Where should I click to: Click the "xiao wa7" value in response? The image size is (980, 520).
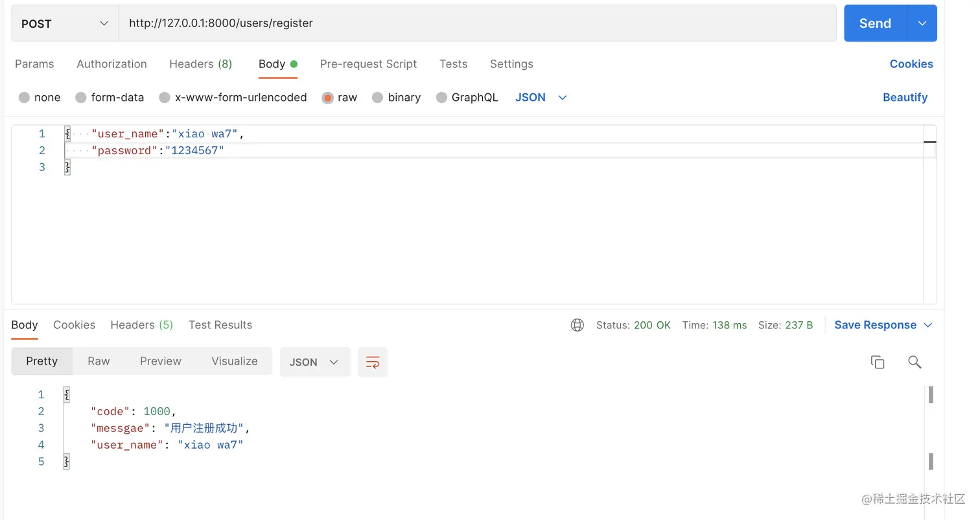pyautogui.click(x=210, y=446)
